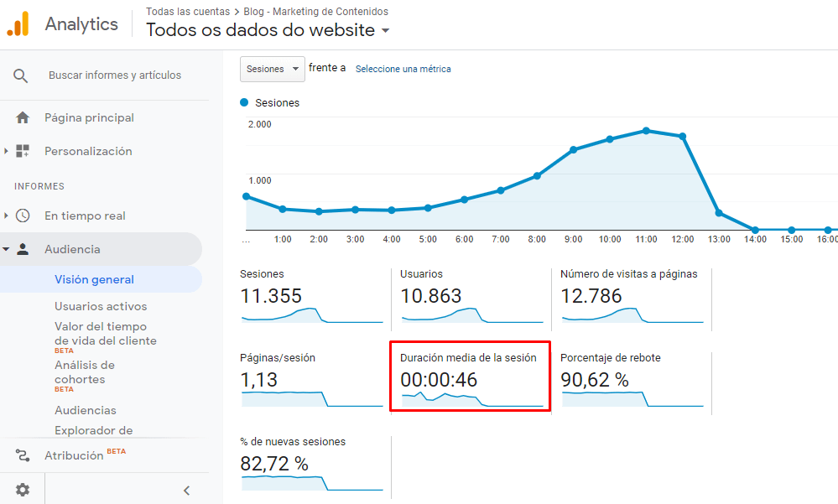
Task: Open Usuarios activos report
Action: (x=101, y=306)
